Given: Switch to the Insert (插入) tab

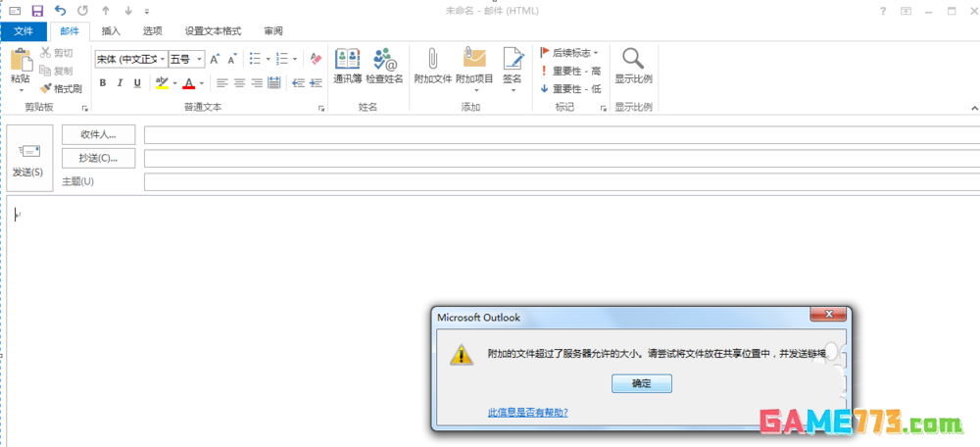Looking at the screenshot, I should (x=111, y=31).
